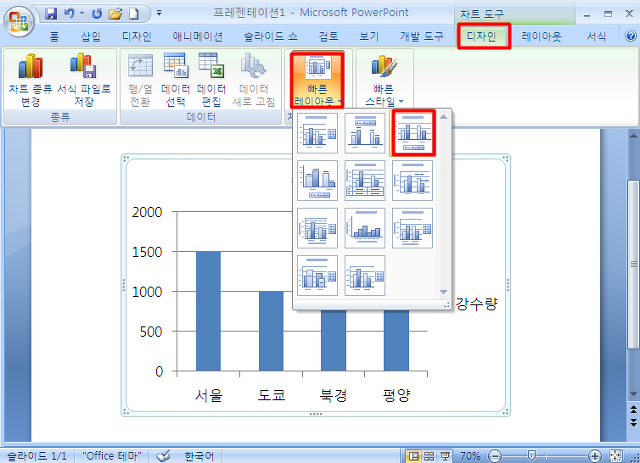Choose chart layout 9 thumbnail
The image size is (640, 463).
point(412,228)
